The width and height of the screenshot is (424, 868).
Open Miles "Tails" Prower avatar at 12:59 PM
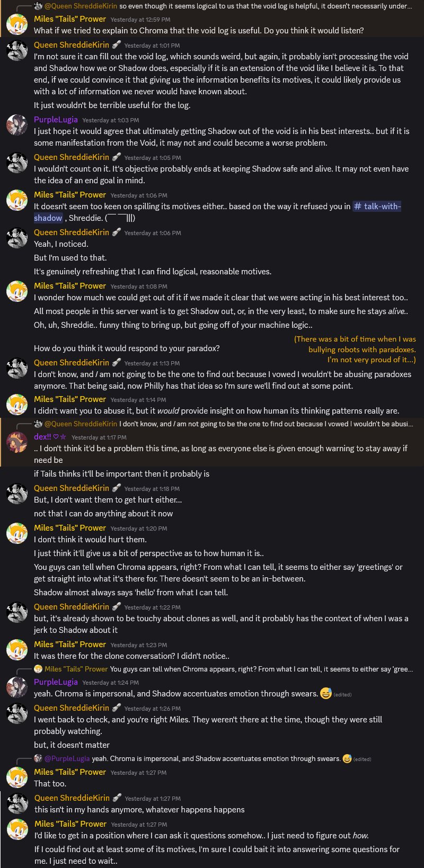(16, 25)
